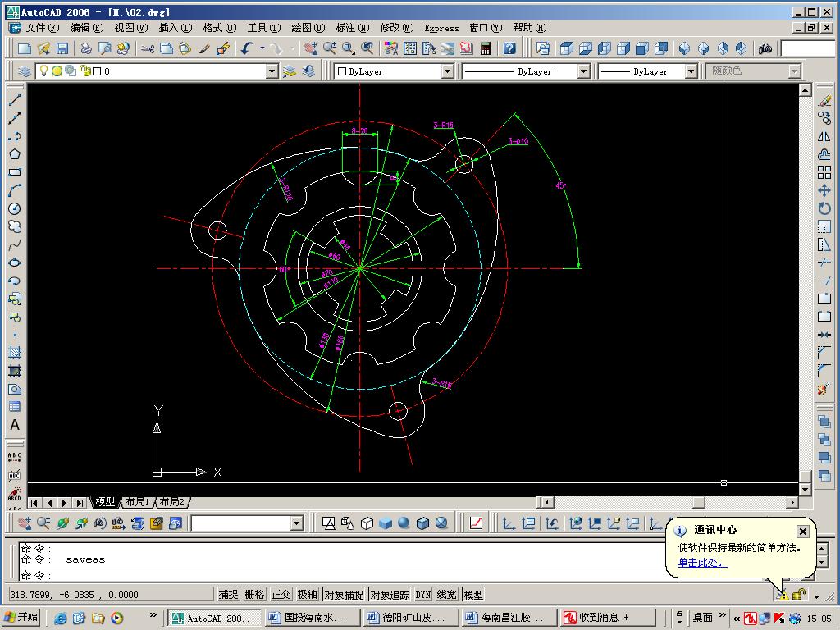Screen dimensions: 840x630
Task: Open the 标注 (Dimension) menu
Action: pos(352,28)
